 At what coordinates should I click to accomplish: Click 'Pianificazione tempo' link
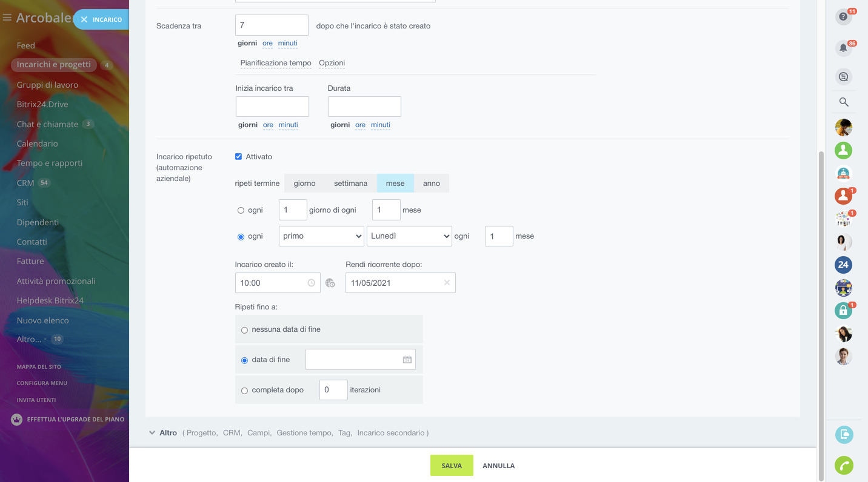(x=276, y=63)
